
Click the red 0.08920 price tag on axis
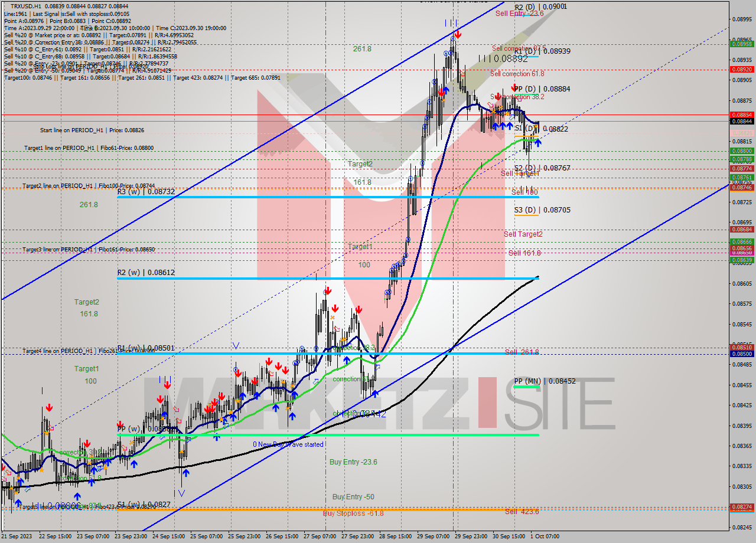[742, 69]
